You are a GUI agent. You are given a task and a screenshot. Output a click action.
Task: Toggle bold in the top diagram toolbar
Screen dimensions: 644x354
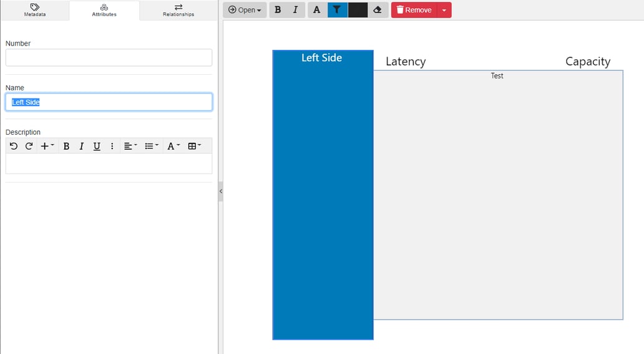[278, 10]
